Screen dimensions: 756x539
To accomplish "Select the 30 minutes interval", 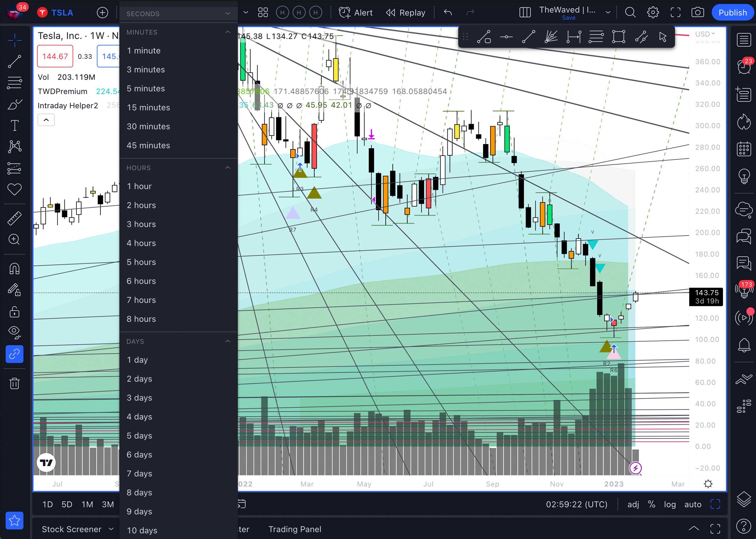I will [x=178, y=126].
